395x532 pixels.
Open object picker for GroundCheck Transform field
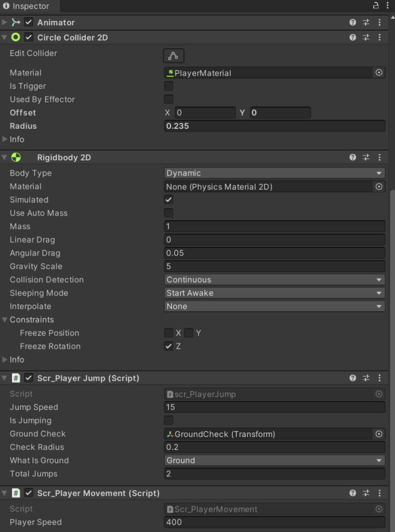click(379, 434)
